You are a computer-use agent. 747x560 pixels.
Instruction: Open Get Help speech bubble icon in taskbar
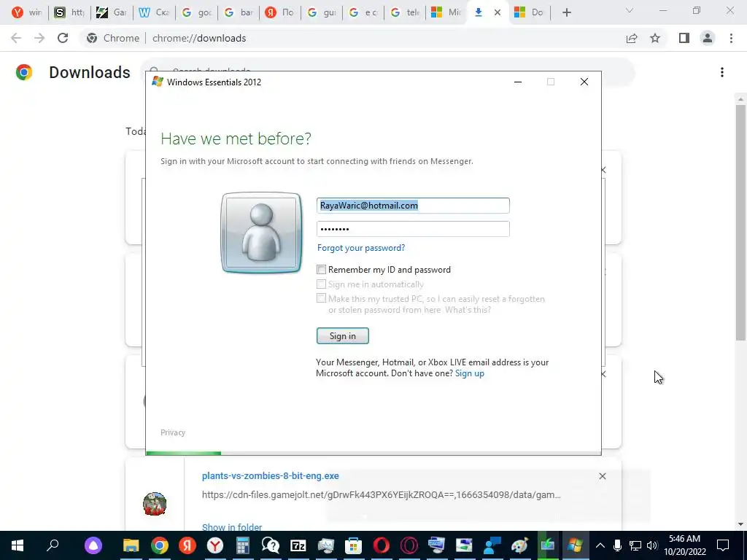click(x=270, y=545)
